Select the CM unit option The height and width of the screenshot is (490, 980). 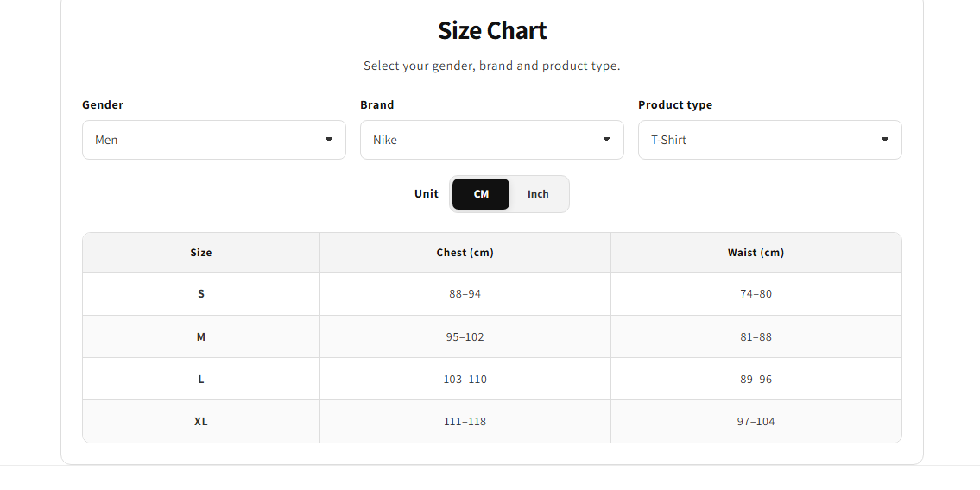[481, 194]
